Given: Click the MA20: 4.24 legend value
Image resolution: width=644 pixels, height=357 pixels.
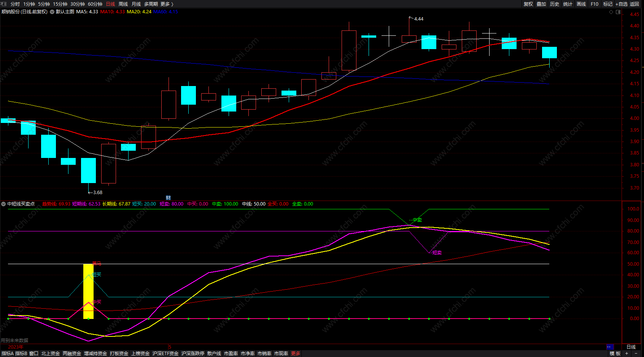Looking at the screenshot, I should 139,12.
